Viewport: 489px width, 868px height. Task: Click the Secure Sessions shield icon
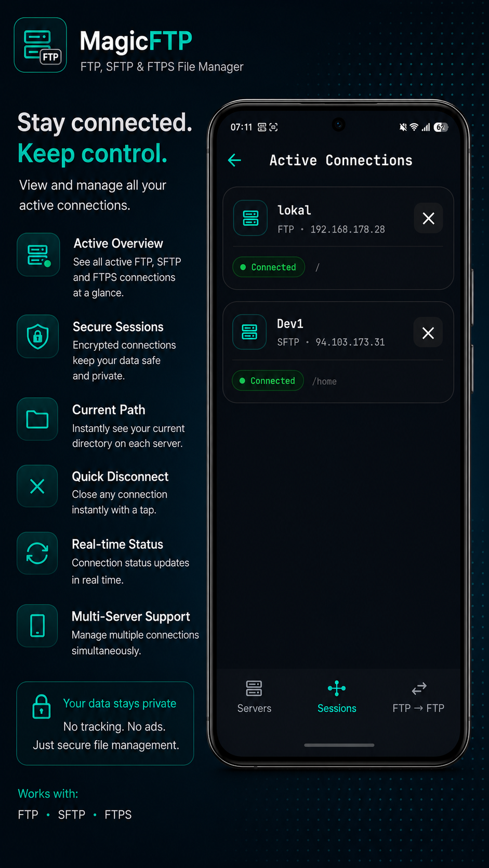(x=37, y=336)
